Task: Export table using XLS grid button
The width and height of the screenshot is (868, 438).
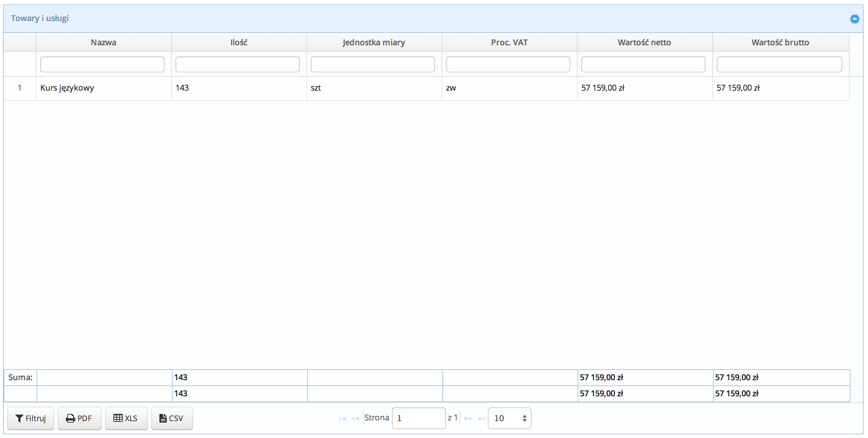Action: tap(126, 418)
